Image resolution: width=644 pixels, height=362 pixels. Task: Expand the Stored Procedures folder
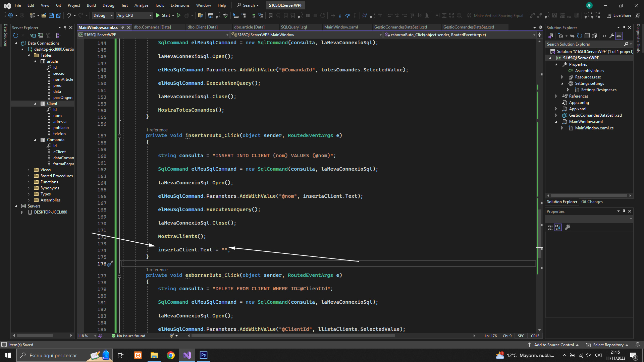[x=29, y=176]
